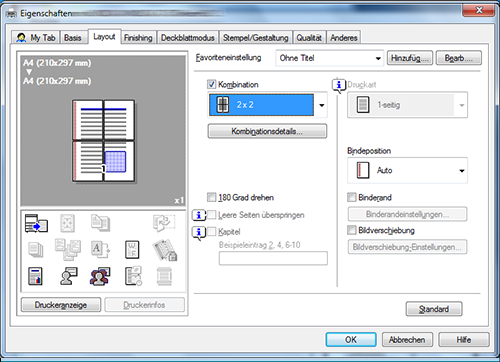Click the Druckeranzeige button

click(x=61, y=305)
